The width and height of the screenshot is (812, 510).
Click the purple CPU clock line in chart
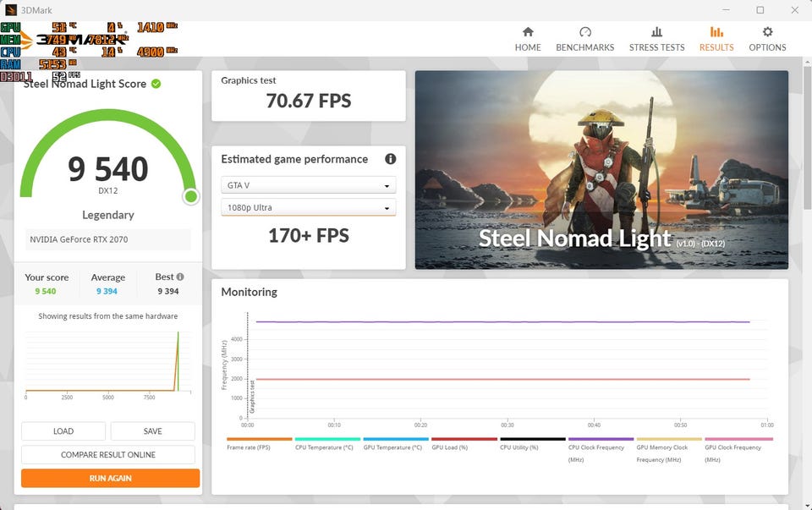pyautogui.click(x=502, y=321)
